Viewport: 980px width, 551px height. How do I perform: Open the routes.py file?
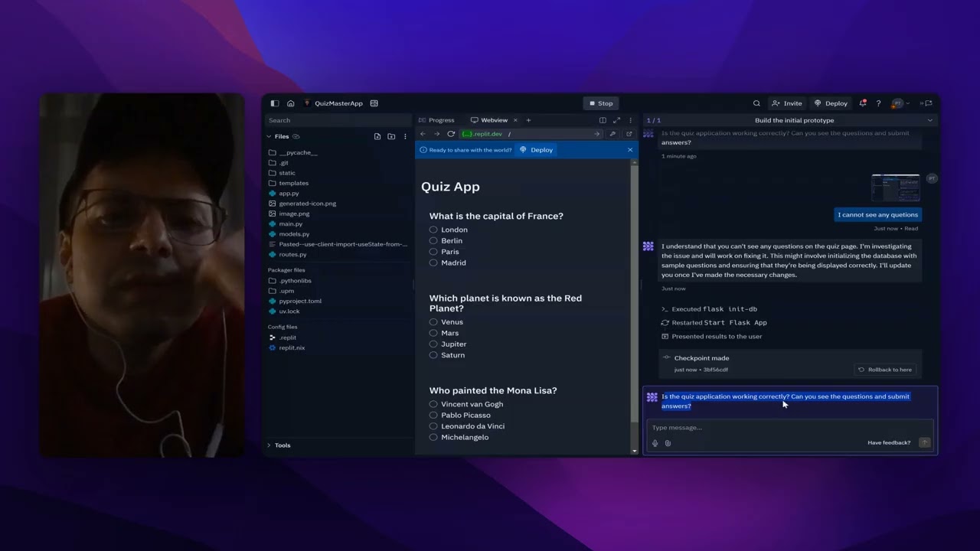(x=292, y=254)
